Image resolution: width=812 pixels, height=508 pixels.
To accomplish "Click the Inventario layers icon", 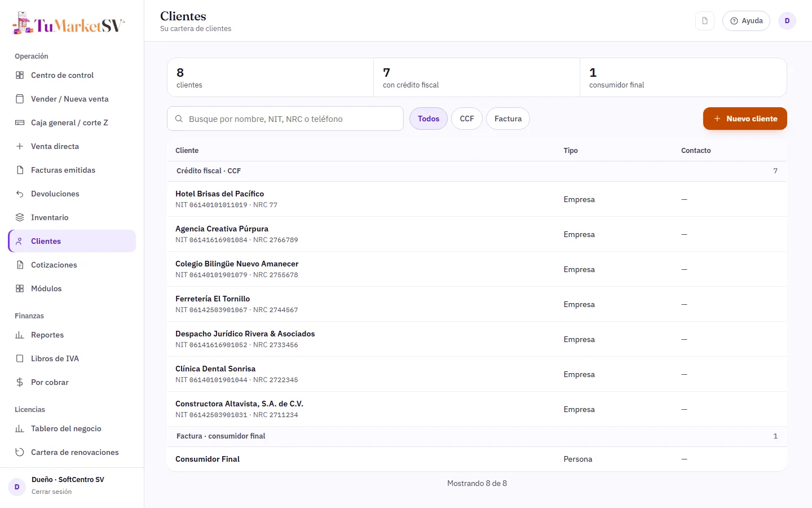I will tap(20, 217).
